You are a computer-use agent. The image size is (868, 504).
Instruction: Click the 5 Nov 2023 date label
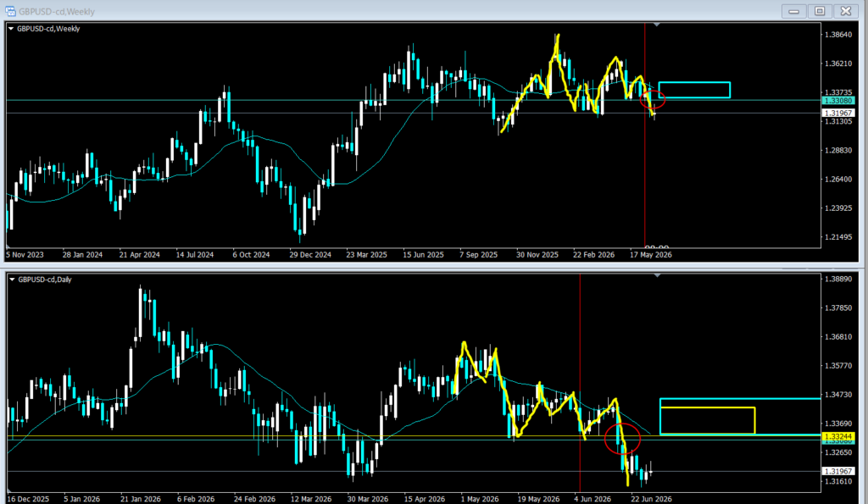pos(25,255)
